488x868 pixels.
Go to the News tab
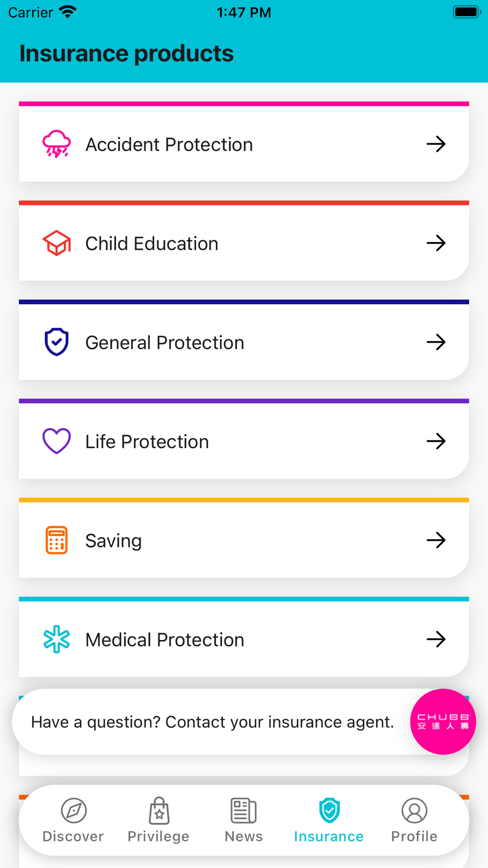(244, 820)
